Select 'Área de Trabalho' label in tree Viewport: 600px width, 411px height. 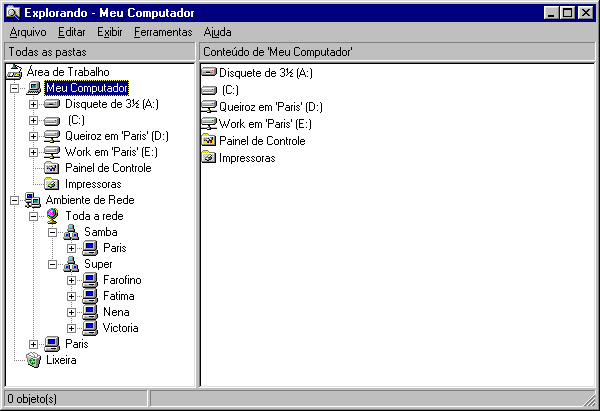pos(68,72)
